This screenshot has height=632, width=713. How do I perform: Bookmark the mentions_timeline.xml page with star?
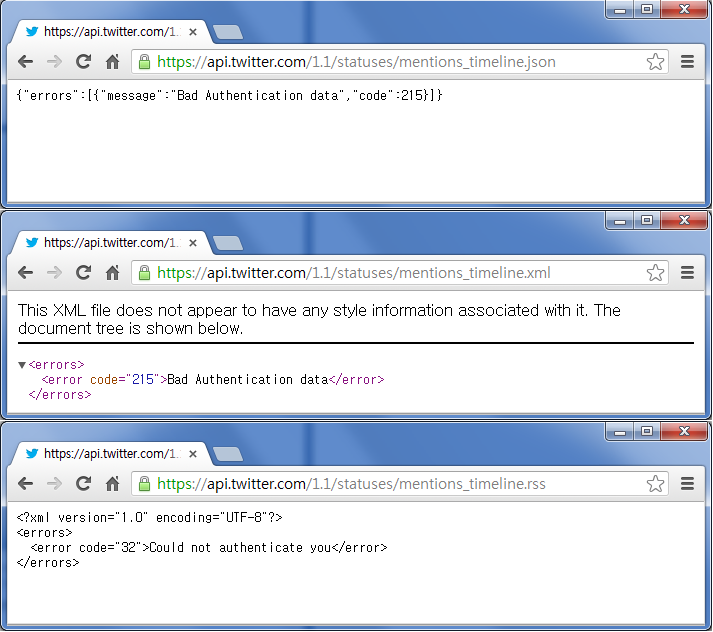coord(655,272)
